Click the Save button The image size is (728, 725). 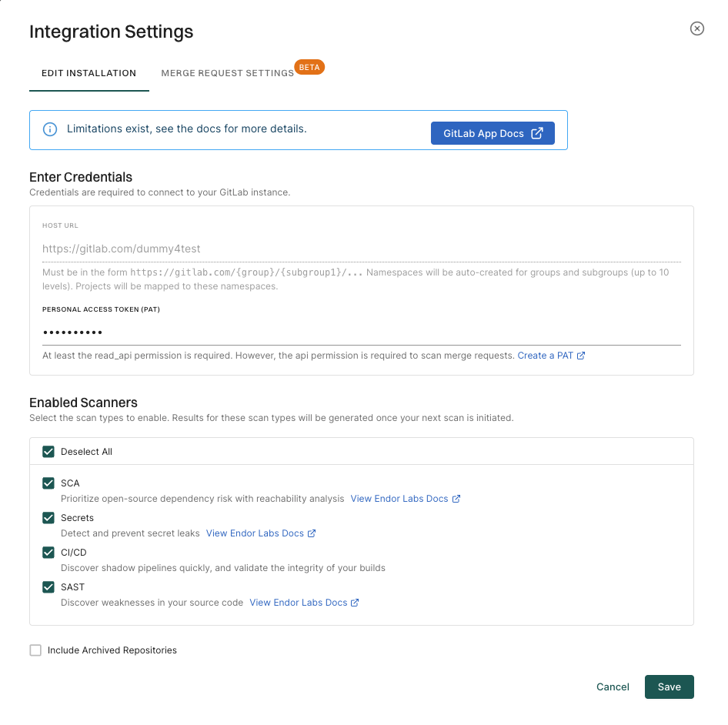pyautogui.click(x=669, y=687)
